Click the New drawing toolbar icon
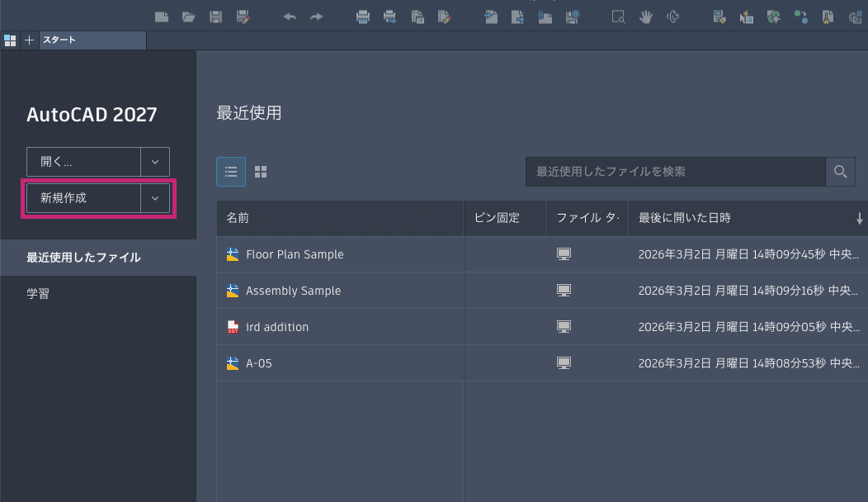The image size is (868, 502). (x=162, y=17)
